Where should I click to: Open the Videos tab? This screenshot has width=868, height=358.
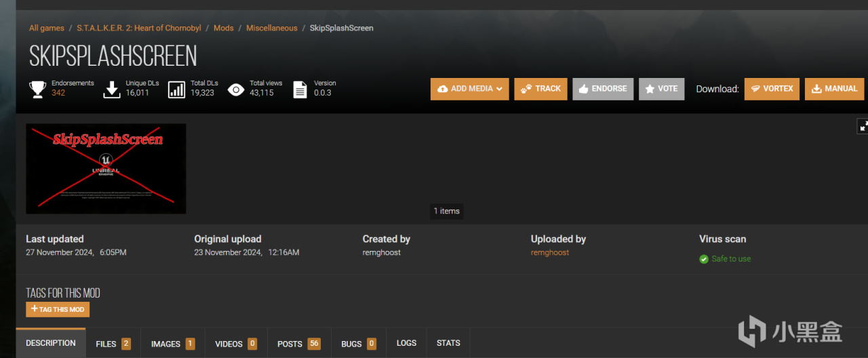coord(236,344)
